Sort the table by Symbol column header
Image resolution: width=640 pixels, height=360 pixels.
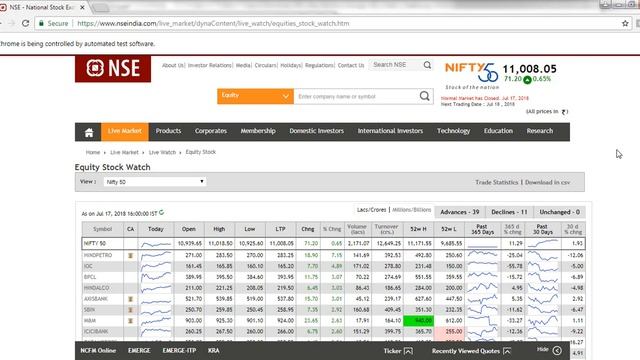tap(102, 229)
